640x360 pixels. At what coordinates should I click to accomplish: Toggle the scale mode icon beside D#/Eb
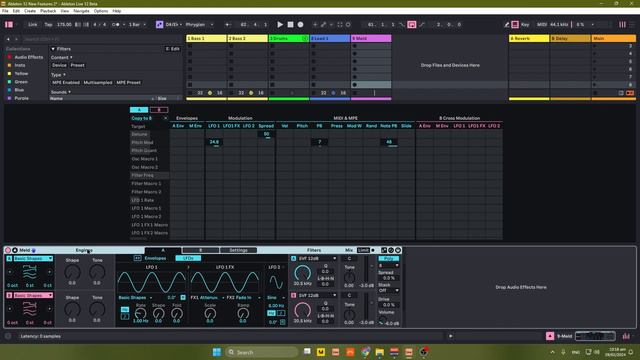[160, 24]
